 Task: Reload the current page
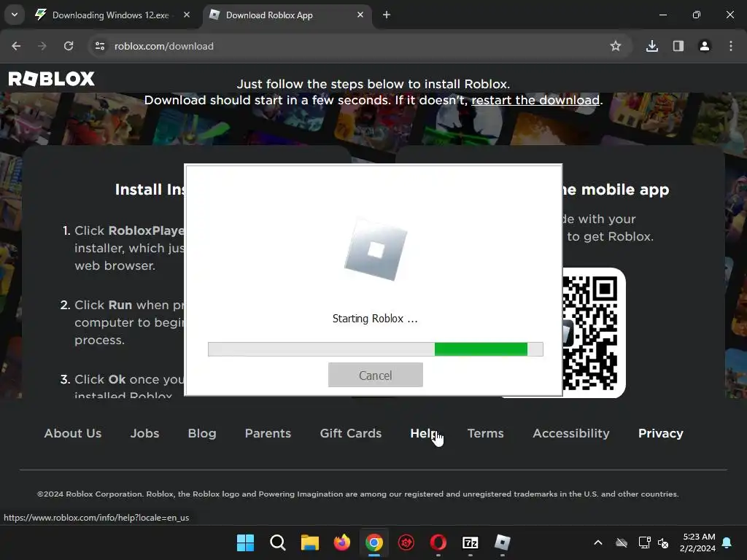69,46
